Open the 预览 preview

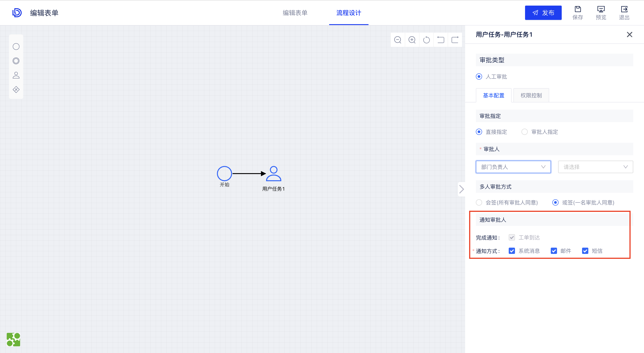601,13
